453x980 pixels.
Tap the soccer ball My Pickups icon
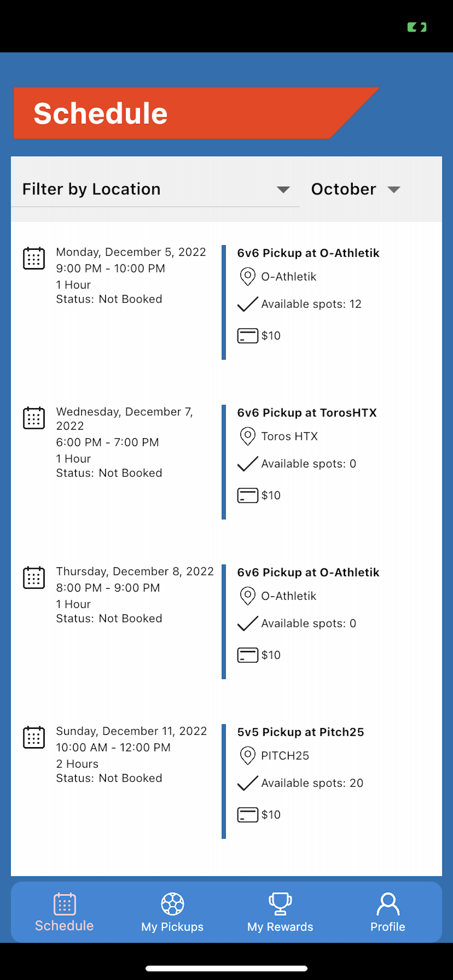(x=172, y=904)
